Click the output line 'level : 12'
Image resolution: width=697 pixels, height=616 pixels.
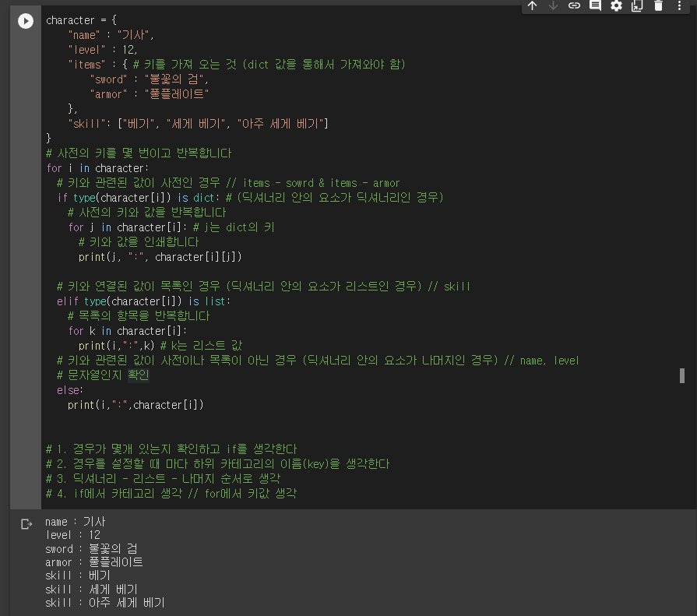pos(72,535)
